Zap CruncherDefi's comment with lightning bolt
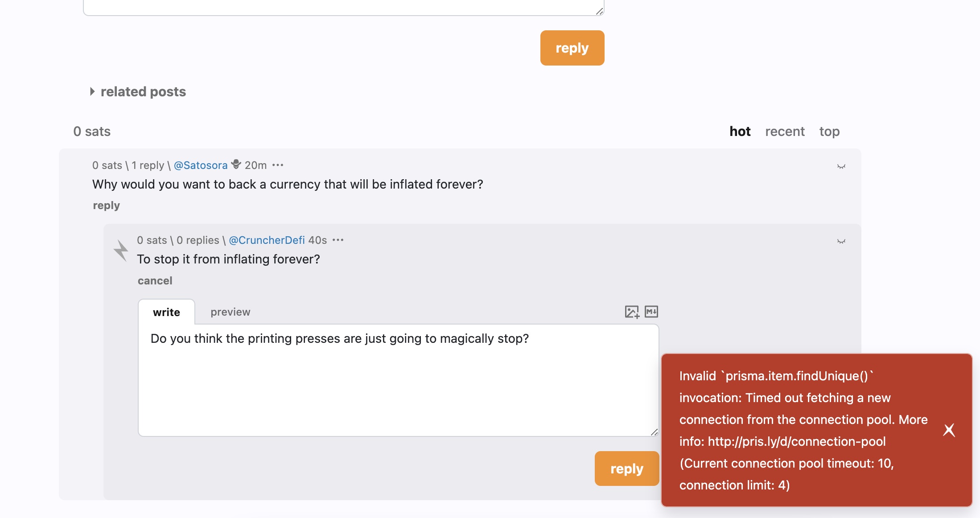Image resolution: width=980 pixels, height=518 pixels. 121,250
